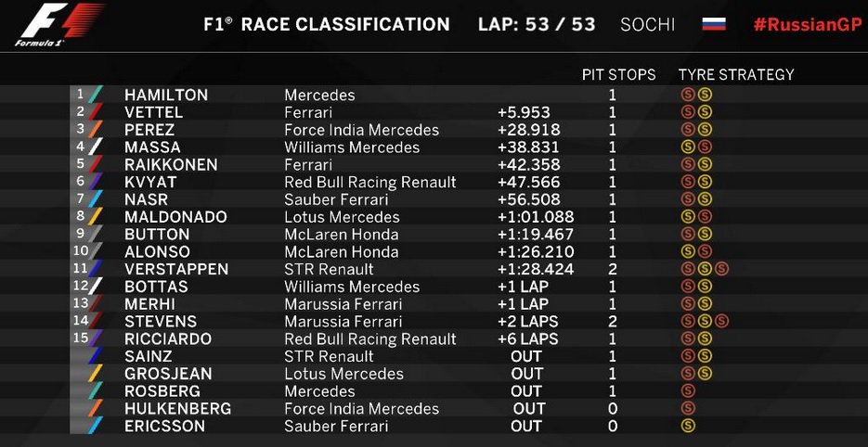Select the VETTEL driver name
The width and height of the screenshot is (868, 447).
(x=153, y=112)
